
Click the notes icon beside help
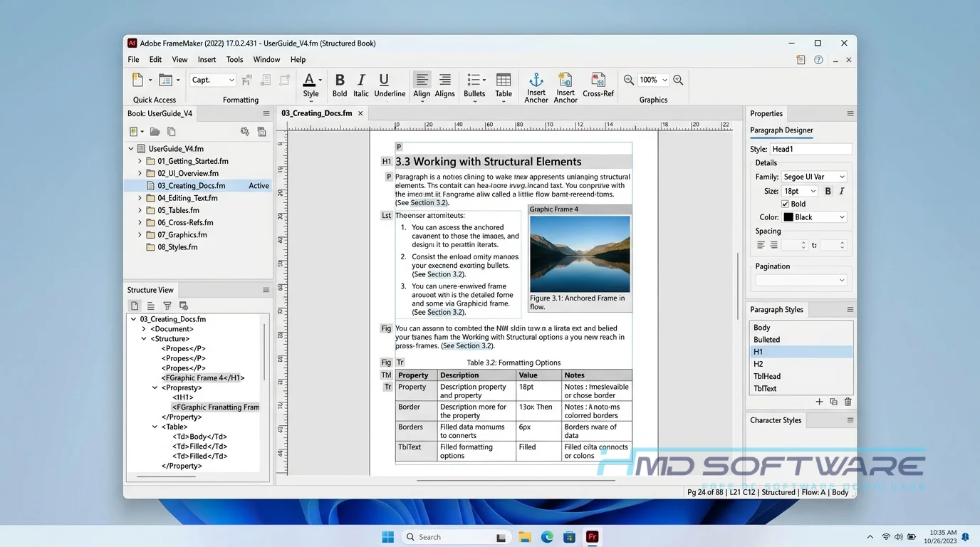point(801,60)
